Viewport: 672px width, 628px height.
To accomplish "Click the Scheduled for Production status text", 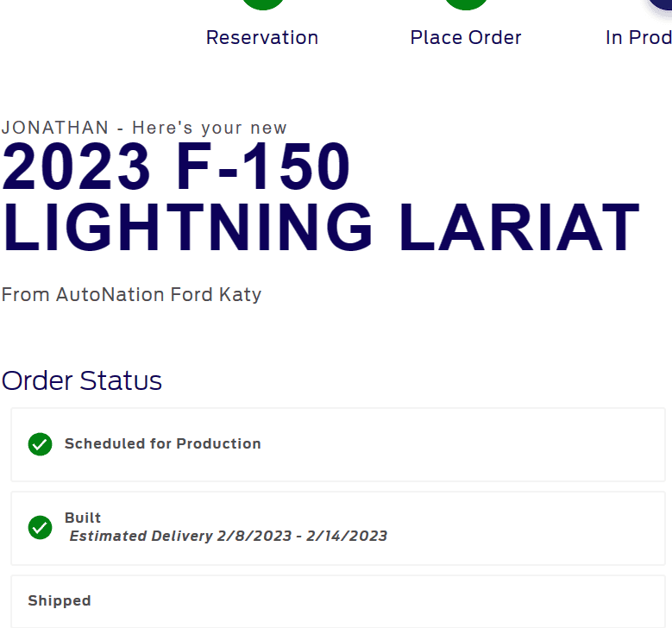I will 162,443.
